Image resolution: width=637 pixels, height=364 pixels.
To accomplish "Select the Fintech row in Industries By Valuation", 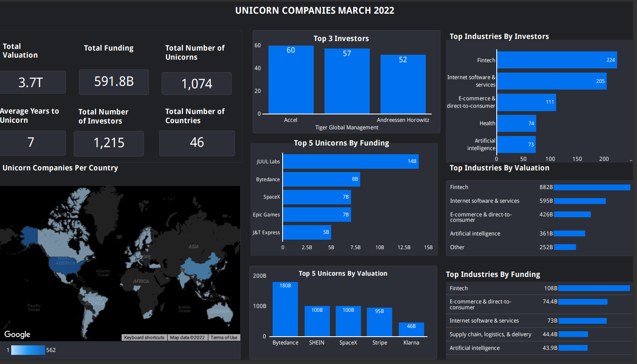I will click(539, 187).
